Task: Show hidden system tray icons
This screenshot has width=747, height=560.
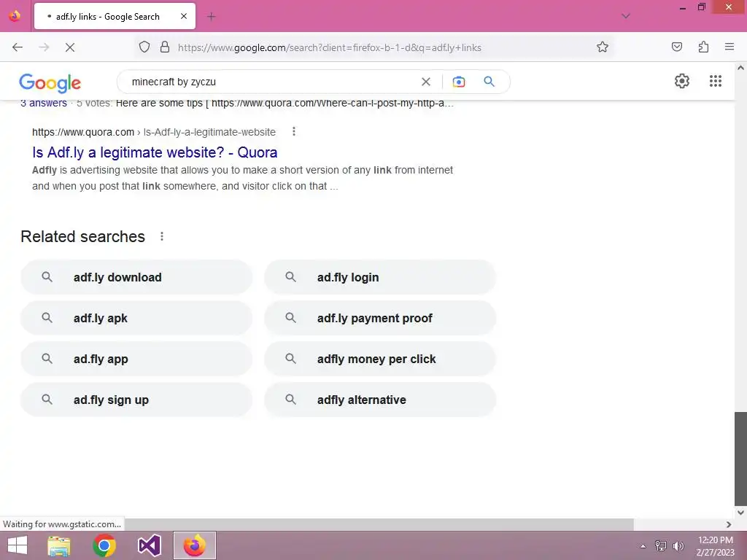Action: [x=643, y=546]
